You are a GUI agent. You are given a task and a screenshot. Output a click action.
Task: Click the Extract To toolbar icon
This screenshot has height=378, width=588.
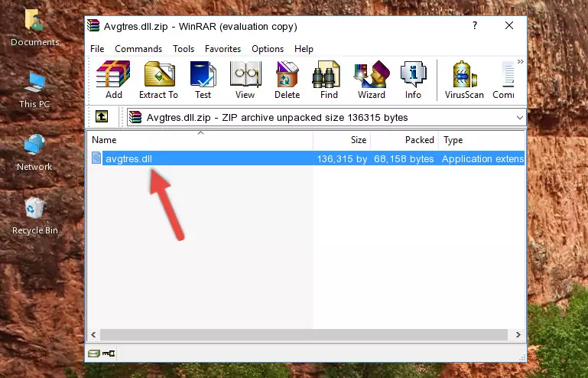click(x=158, y=80)
